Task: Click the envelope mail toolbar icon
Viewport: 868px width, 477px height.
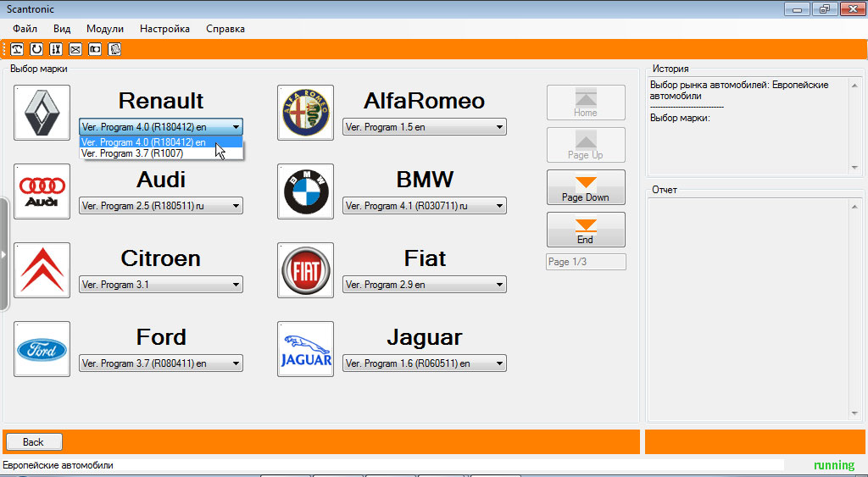Action: (75, 49)
